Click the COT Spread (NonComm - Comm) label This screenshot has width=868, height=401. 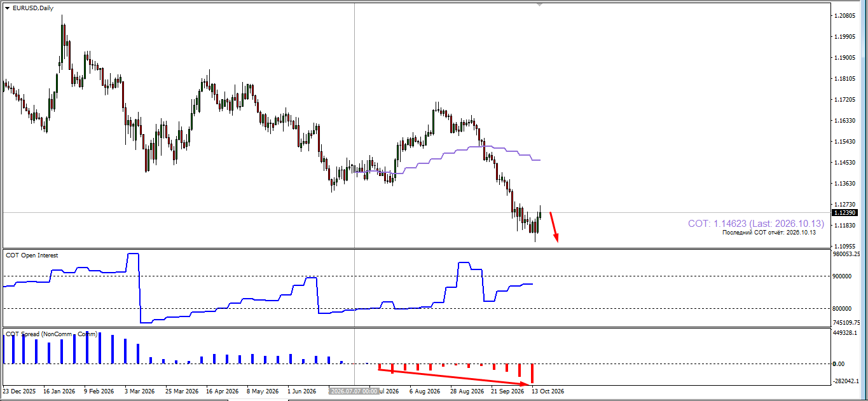point(52,334)
